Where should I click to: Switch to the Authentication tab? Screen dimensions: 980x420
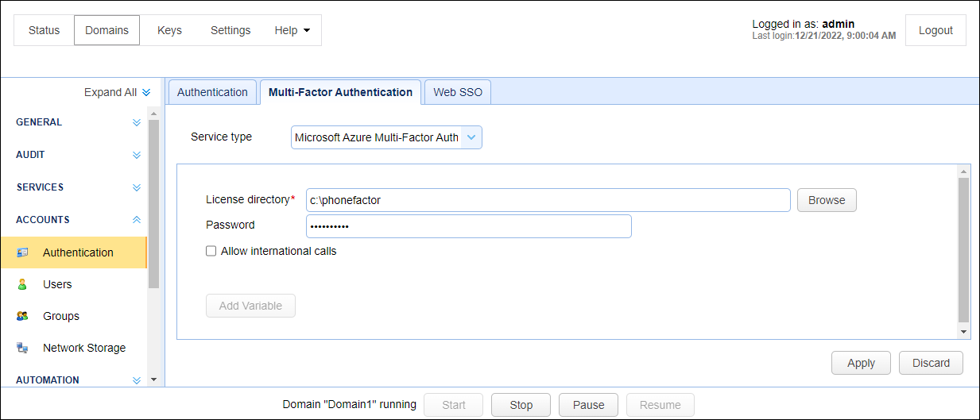pos(212,92)
